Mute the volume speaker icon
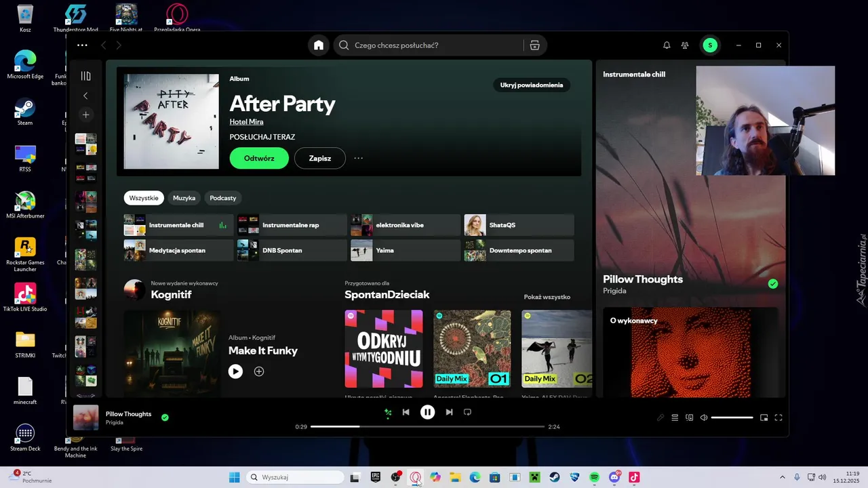 704,418
